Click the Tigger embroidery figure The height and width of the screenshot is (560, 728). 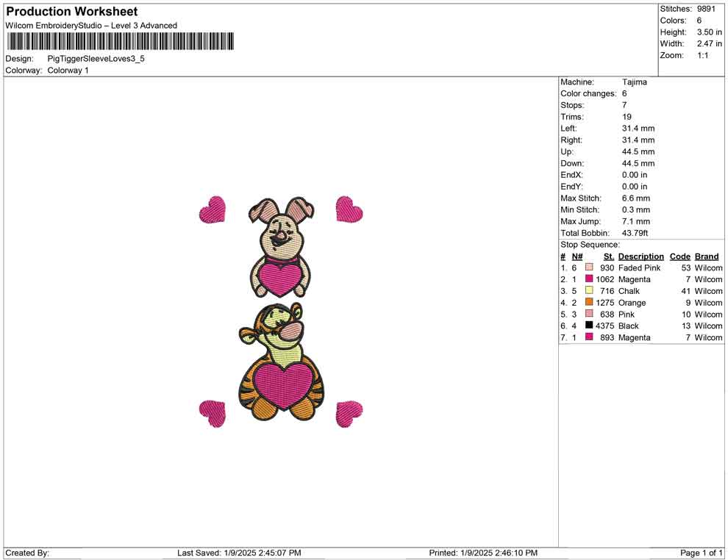[x=281, y=362]
